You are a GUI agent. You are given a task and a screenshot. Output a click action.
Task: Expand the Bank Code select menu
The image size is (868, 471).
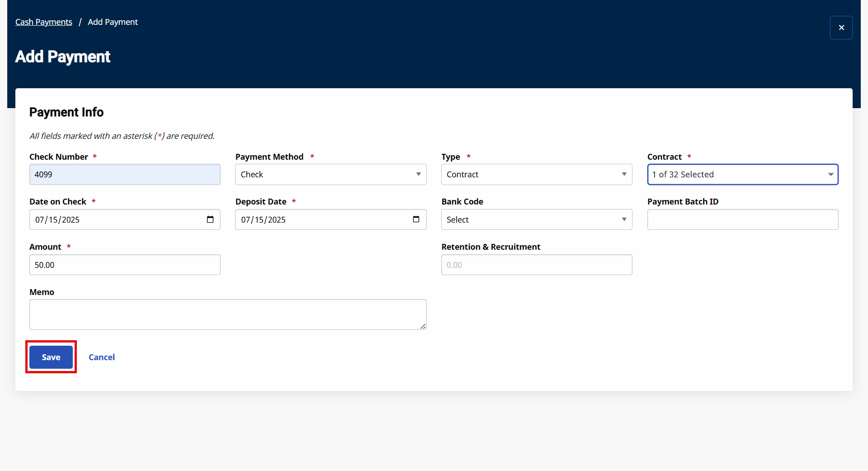coord(536,219)
